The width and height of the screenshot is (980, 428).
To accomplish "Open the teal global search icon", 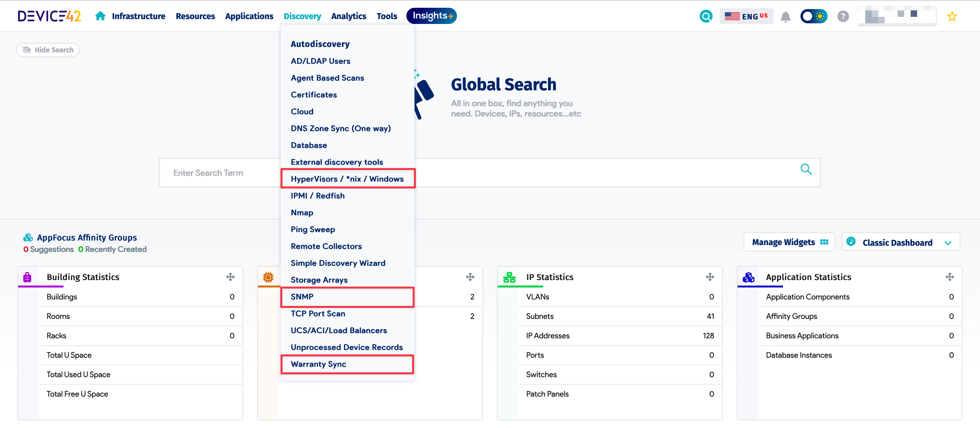I will (x=706, y=16).
